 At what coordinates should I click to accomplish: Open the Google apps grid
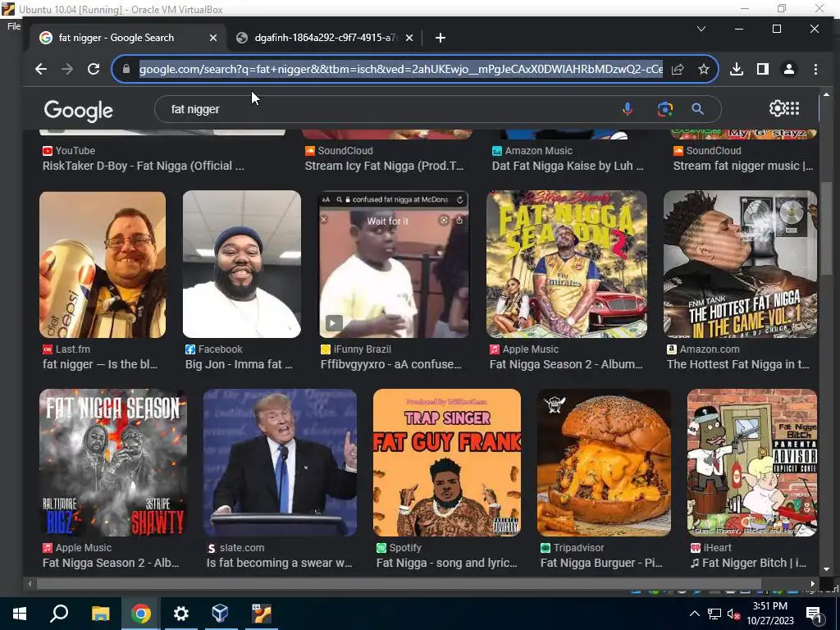793,108
